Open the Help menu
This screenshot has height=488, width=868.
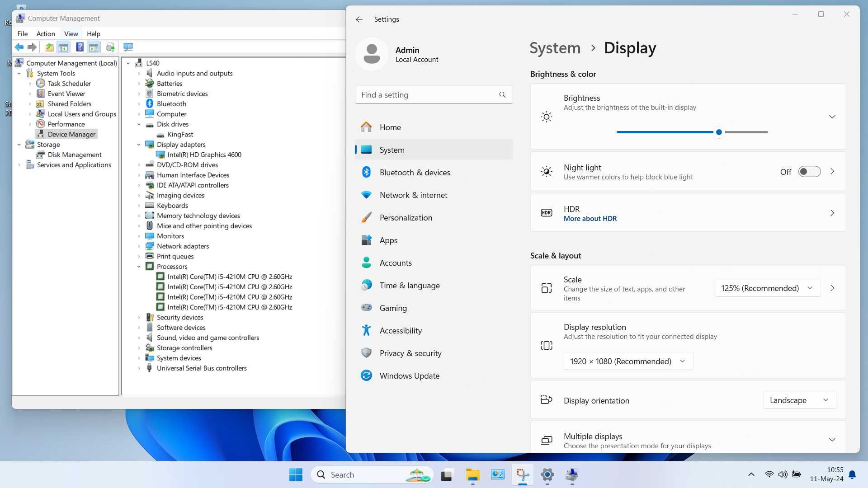[x=94, y=33]
